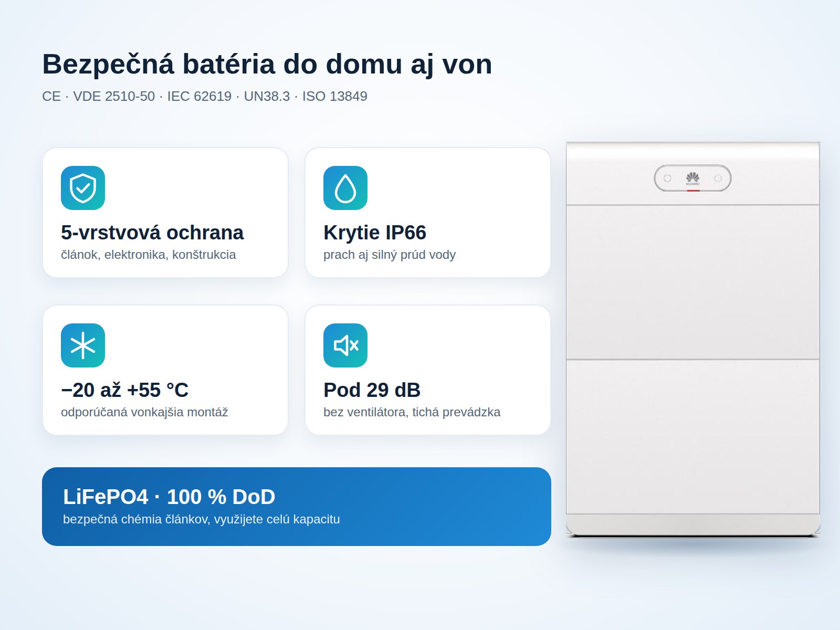
Task: Click the muted speaker noise icon
Action: (345, 345)
